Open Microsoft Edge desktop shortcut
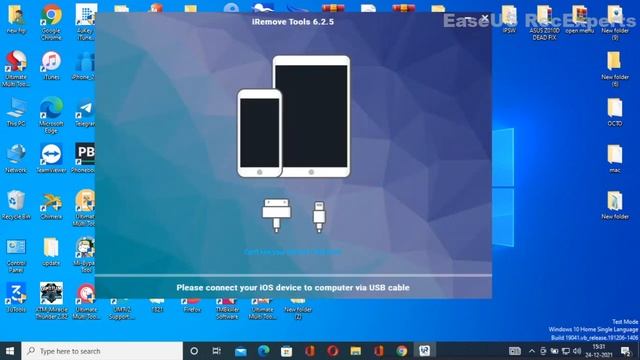Screen dimensions: 640x360 [51, 115]
